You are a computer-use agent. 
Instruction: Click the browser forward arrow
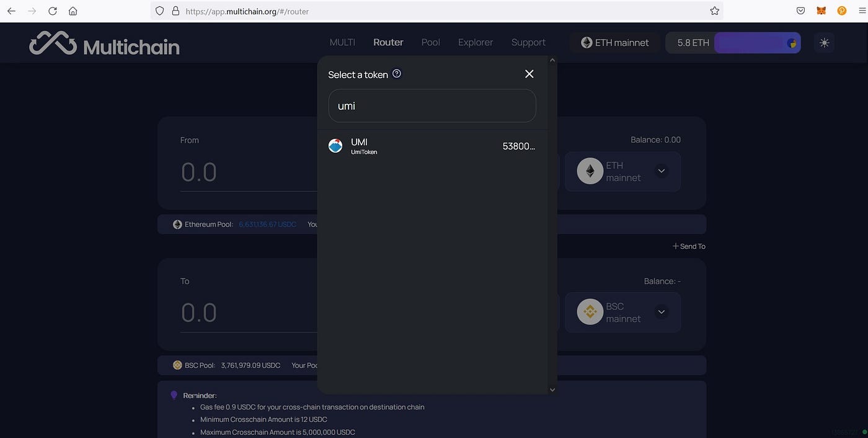point(32,11)
